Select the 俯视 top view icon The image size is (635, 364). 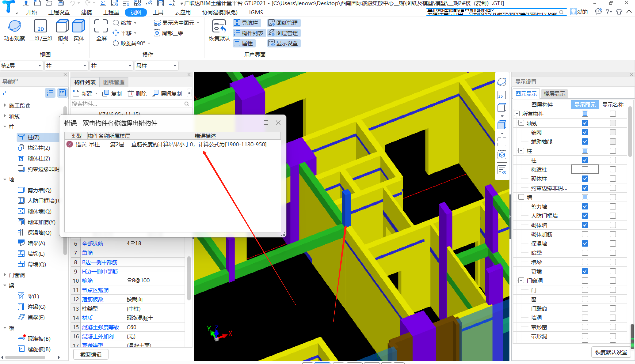pyautogui.click(x=63, y=26)
